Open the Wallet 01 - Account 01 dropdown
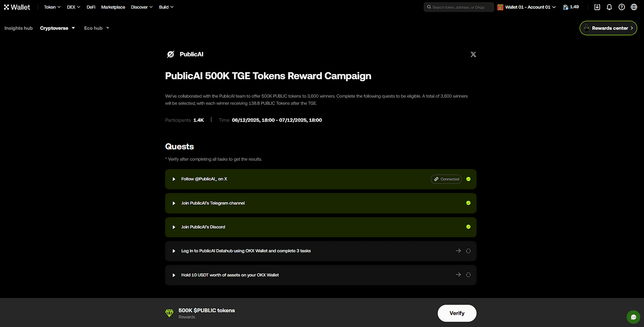 pos(526,7)
